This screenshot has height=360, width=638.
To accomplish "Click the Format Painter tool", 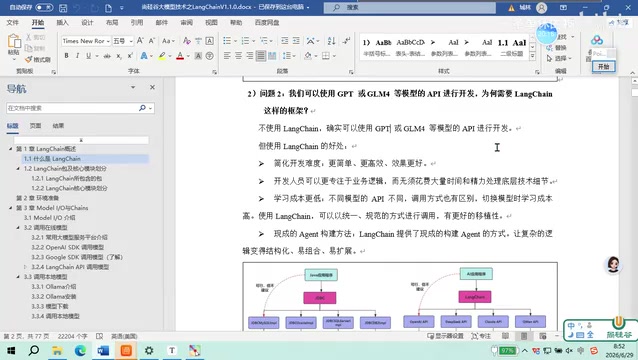I will [37, 59].
